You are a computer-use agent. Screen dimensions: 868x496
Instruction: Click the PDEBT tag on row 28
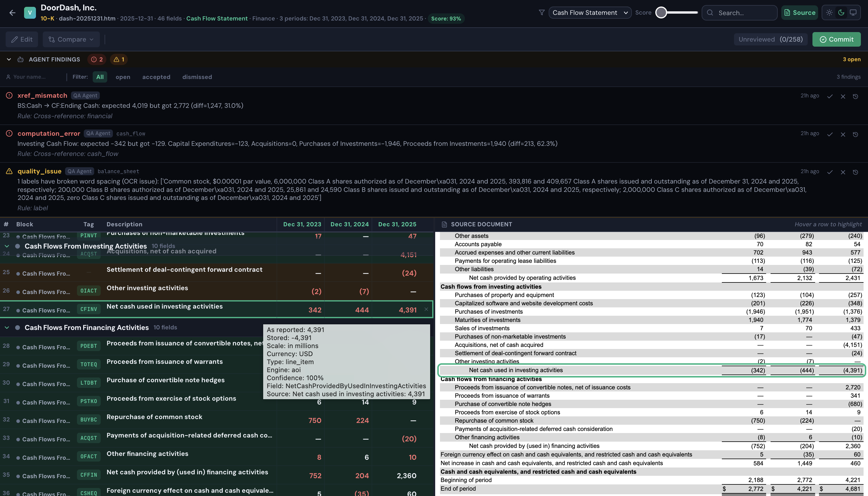89,346
